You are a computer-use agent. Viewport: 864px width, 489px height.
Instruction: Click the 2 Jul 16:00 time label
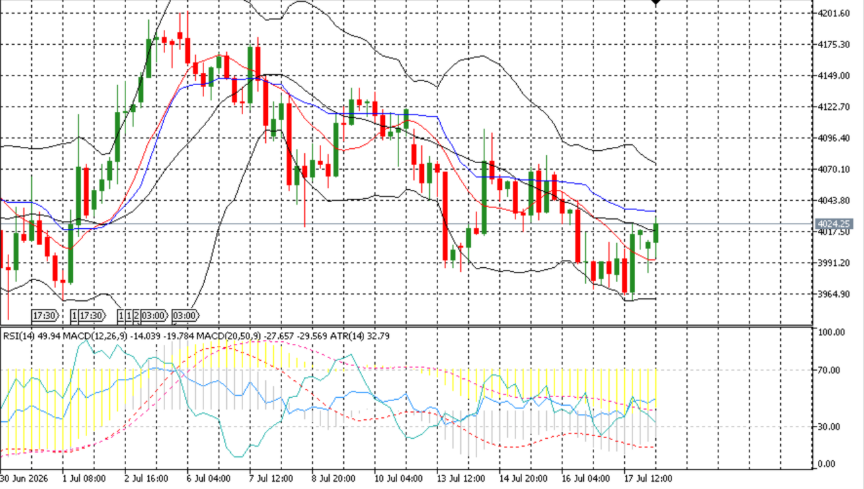(x=147, y=479)
